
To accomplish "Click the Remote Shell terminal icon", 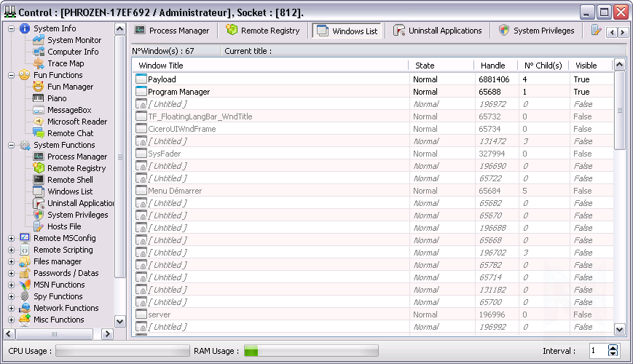I will (39, 180).
